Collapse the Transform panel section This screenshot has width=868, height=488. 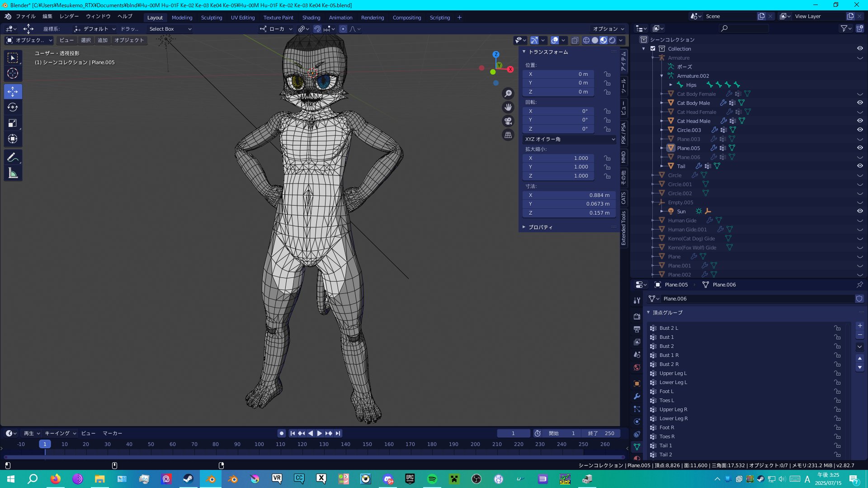(524, 52)
